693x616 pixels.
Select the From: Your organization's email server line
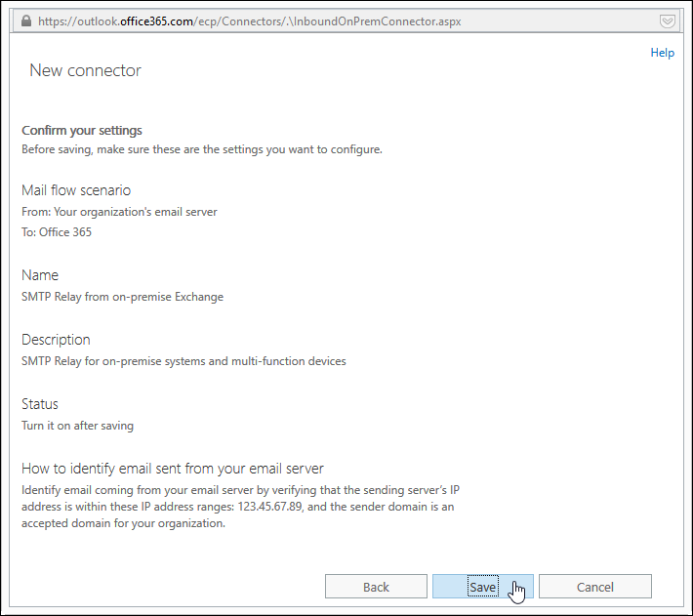click(x=119, y=212)
